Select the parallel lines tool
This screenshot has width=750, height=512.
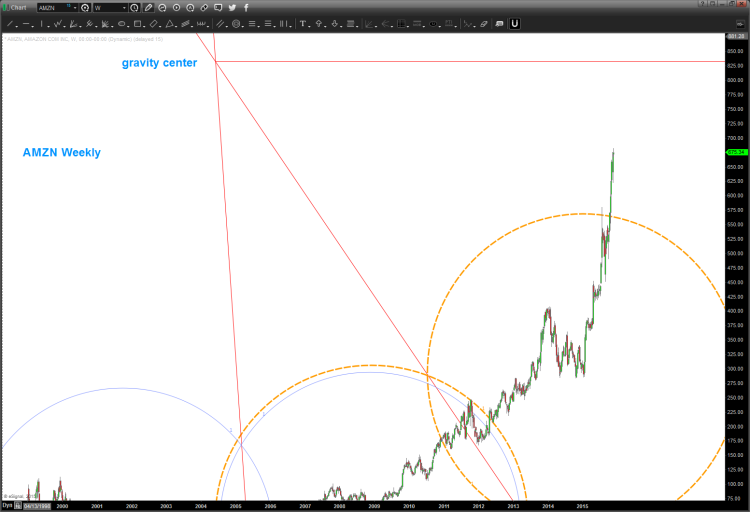tap(220, 23)
